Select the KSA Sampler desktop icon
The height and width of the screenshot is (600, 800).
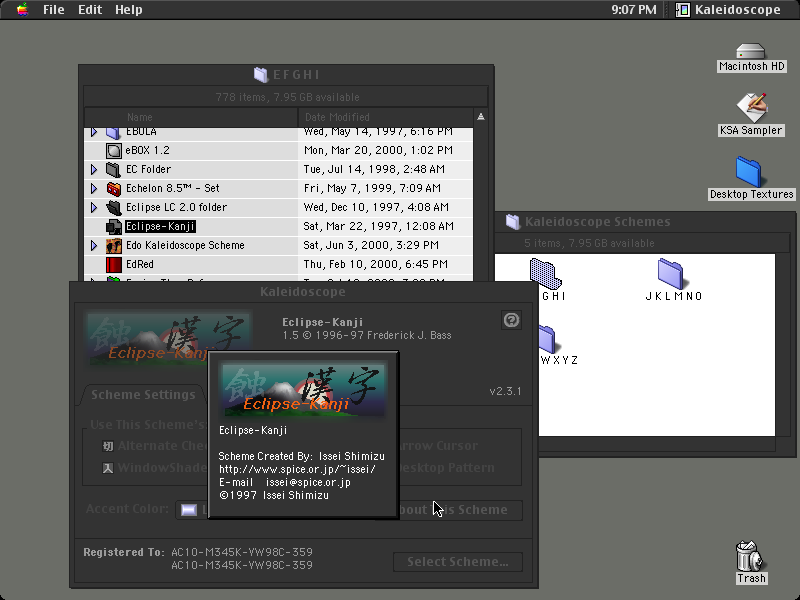click(751, 114)
